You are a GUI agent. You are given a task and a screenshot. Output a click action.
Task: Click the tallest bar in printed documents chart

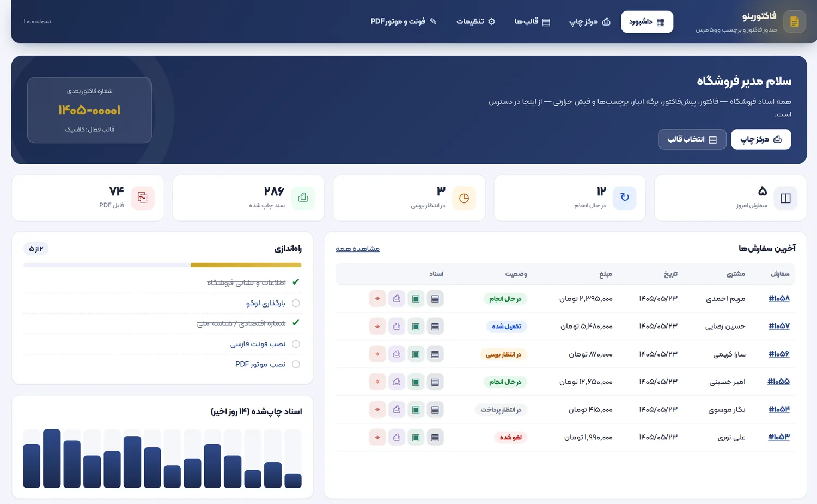coord(52,458)
